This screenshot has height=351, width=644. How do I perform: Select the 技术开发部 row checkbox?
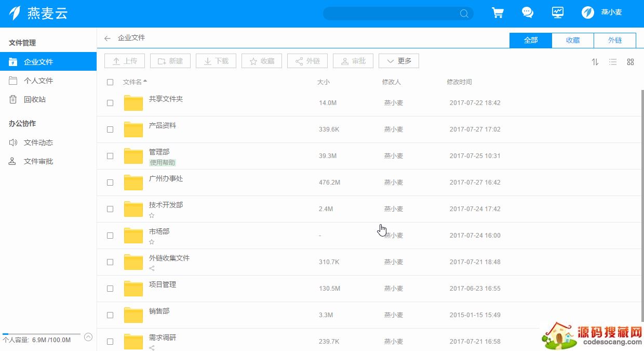tap(110, 209)
